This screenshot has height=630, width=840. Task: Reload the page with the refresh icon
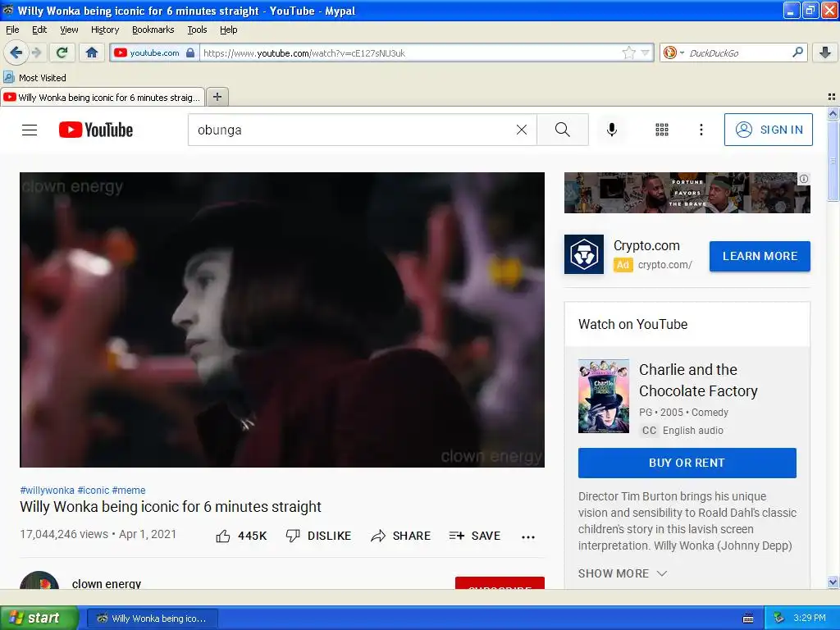tap(62, 52)
